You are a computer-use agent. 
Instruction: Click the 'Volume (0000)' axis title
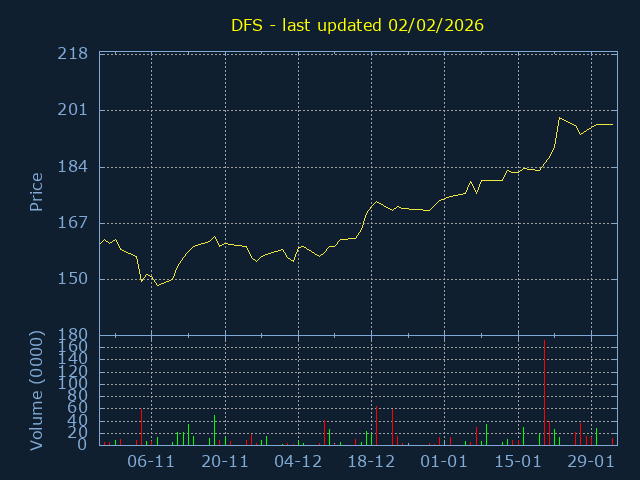pyautogui.click(x=36, y=389)
